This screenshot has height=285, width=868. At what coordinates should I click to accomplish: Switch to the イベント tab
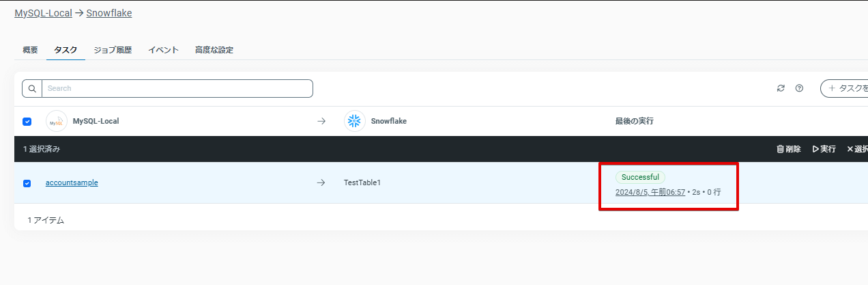click(163, 50)
